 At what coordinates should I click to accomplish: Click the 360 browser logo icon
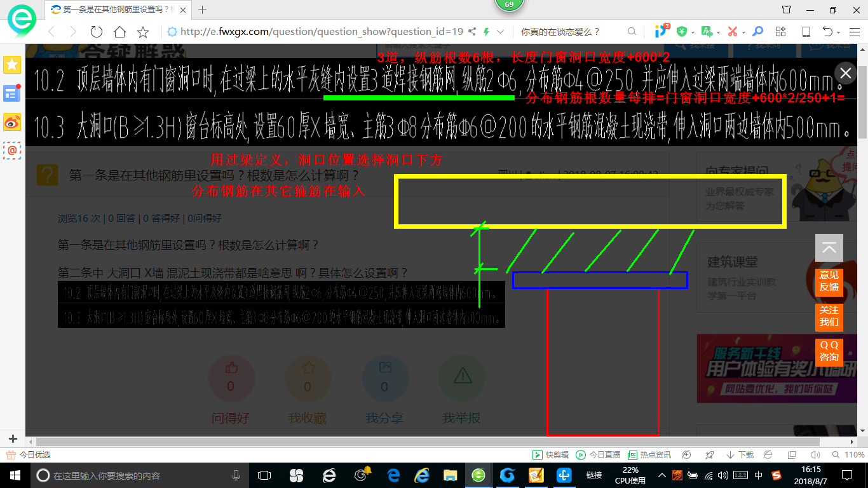[x=22, y=22]
